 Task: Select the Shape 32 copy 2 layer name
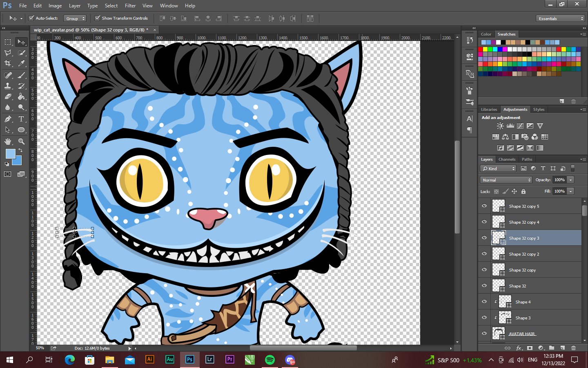[524, 254]
